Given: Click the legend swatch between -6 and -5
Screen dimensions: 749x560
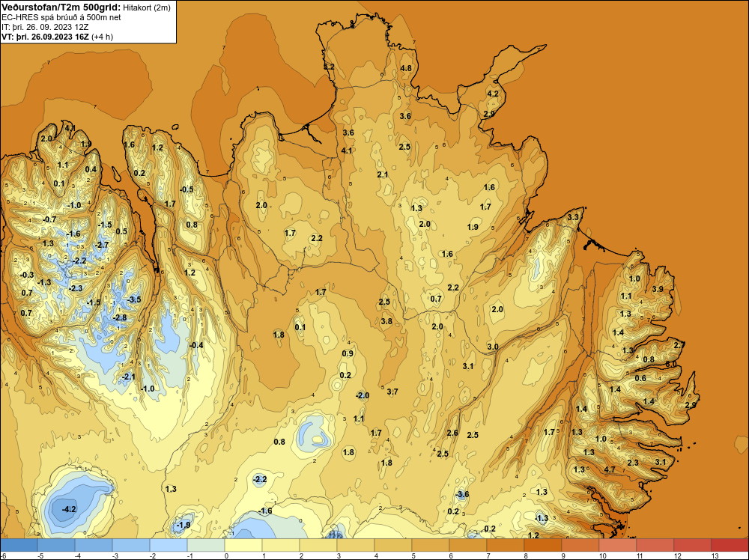Looking at the screenshot, I should click(19, 545).
